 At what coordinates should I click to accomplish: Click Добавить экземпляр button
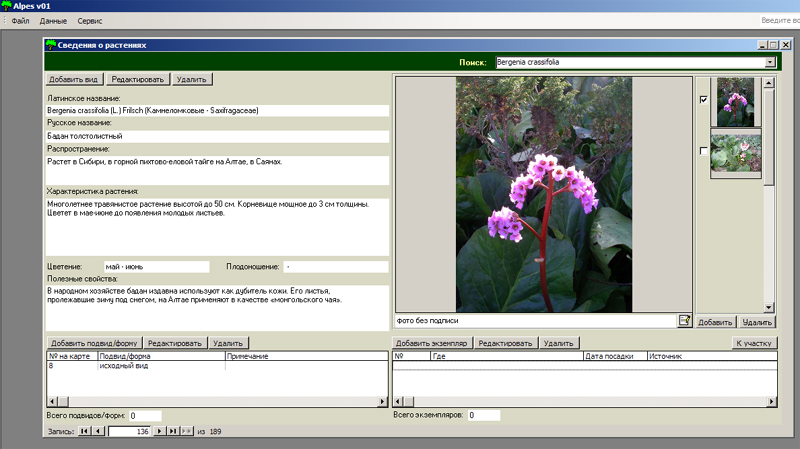point(432,342)
